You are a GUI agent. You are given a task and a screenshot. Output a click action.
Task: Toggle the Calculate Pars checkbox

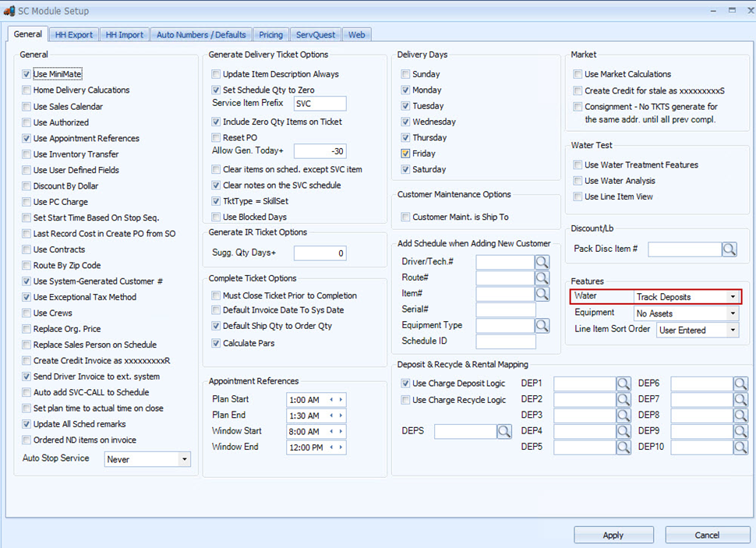[x=216, y=344]
